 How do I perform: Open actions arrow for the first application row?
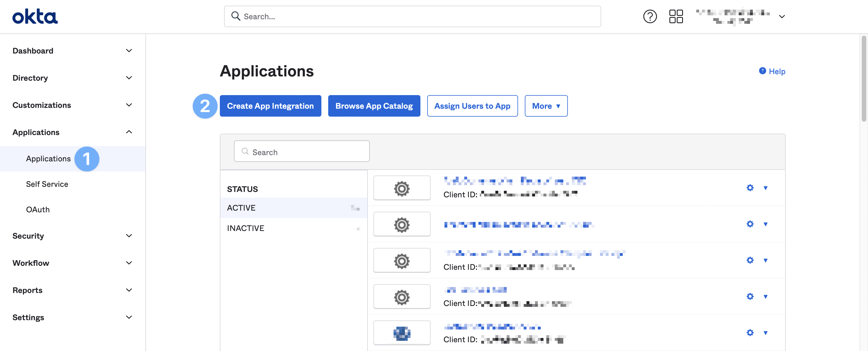pyautogui.click(x=766, y=188)
